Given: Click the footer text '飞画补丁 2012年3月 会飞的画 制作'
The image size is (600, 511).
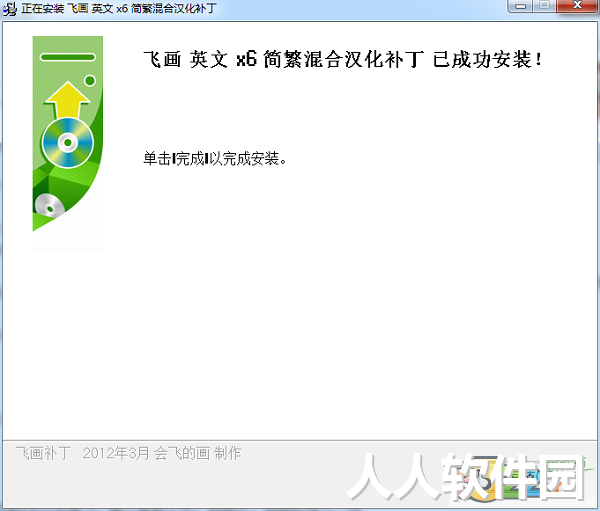Looking at the screenshot, I should (129, 453).
